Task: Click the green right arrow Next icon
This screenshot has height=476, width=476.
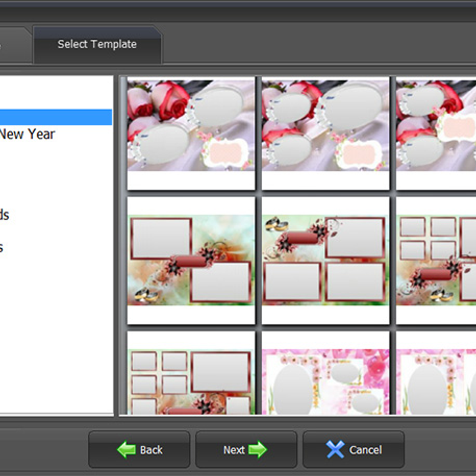Action: pyautogui.click(x=257, y=449)
